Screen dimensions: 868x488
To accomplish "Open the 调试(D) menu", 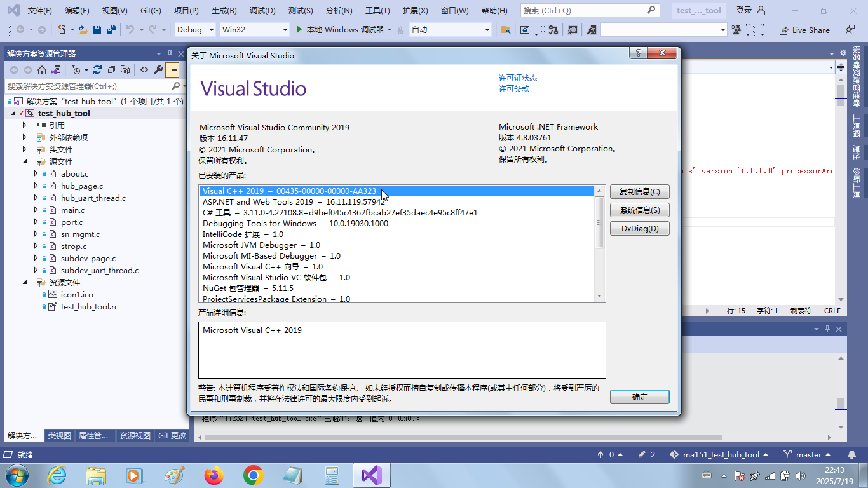I will pos(262,11).
